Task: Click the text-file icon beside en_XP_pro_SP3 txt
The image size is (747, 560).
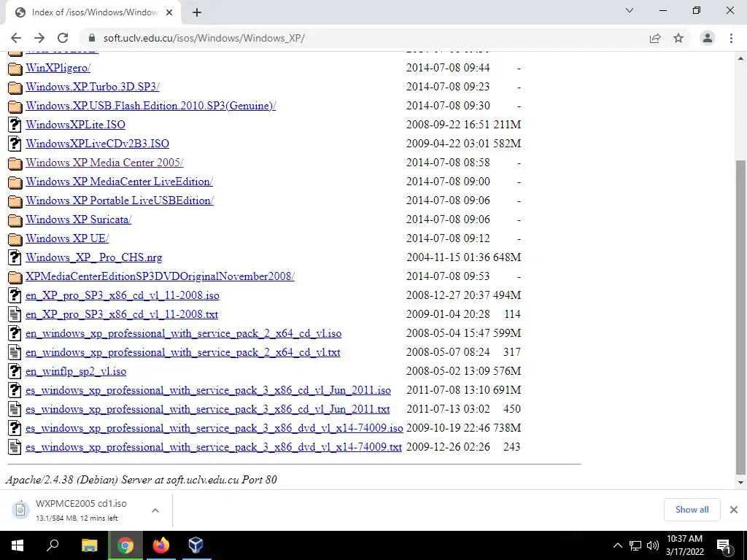Action: click(15, 314)
